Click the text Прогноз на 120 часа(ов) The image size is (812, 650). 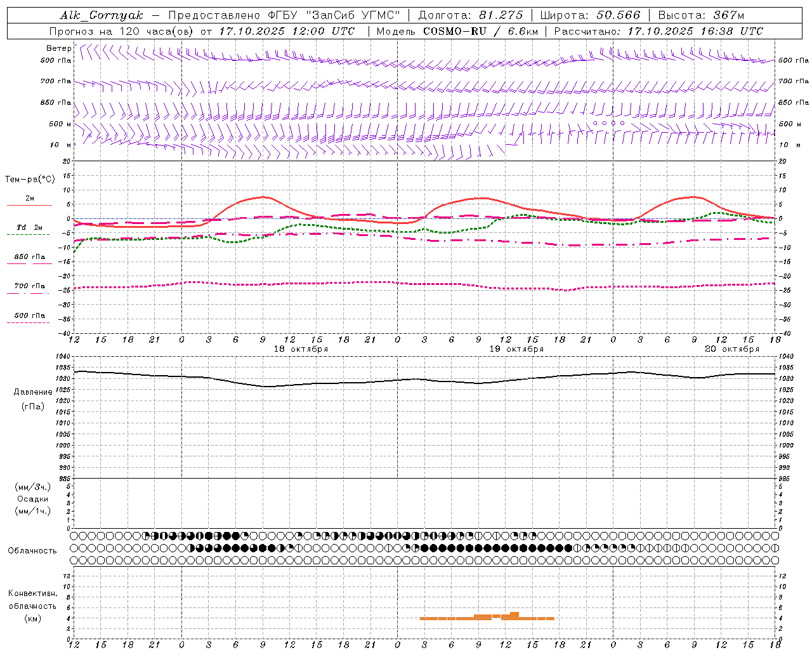coord(122,31)
